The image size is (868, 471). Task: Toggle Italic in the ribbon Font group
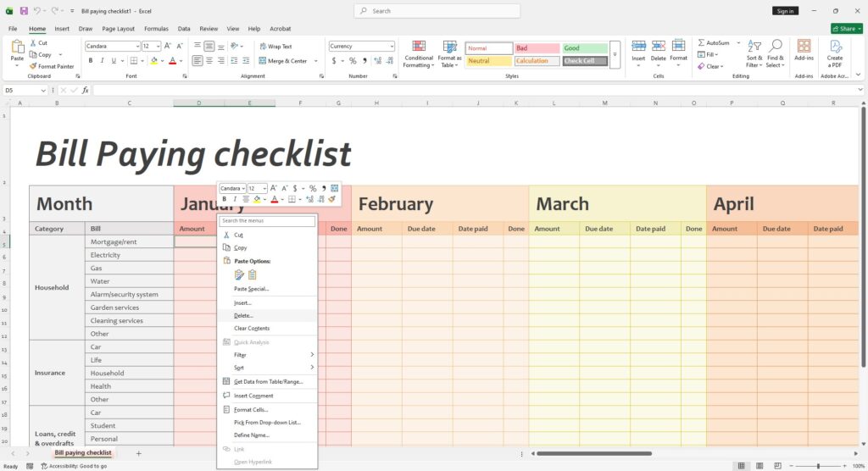click(x=102, y=60)
